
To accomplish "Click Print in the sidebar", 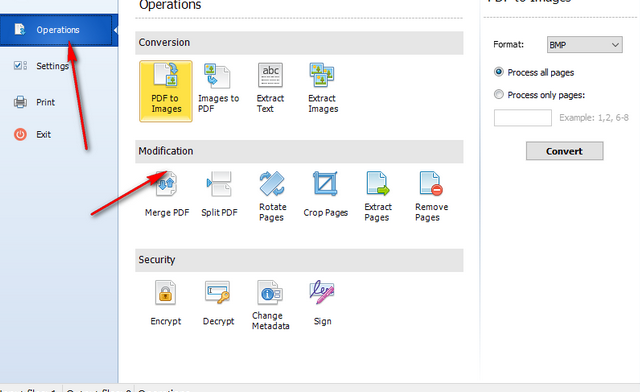I will [34, 102].
